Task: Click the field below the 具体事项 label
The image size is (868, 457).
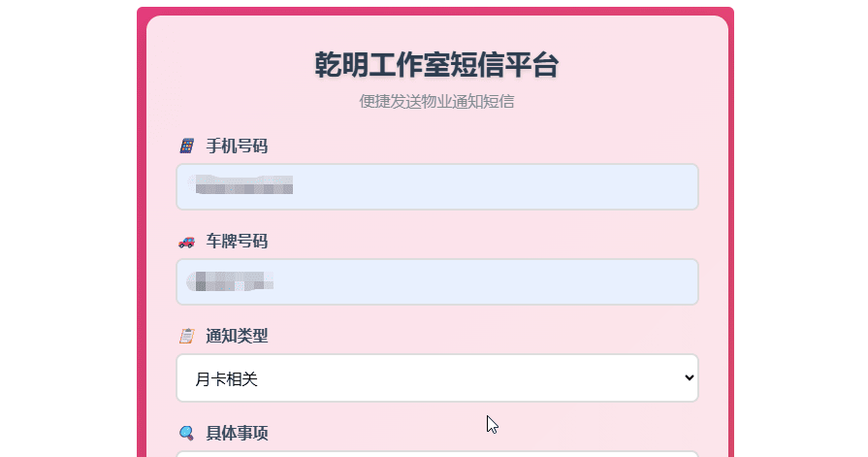Action: (436, 452)
